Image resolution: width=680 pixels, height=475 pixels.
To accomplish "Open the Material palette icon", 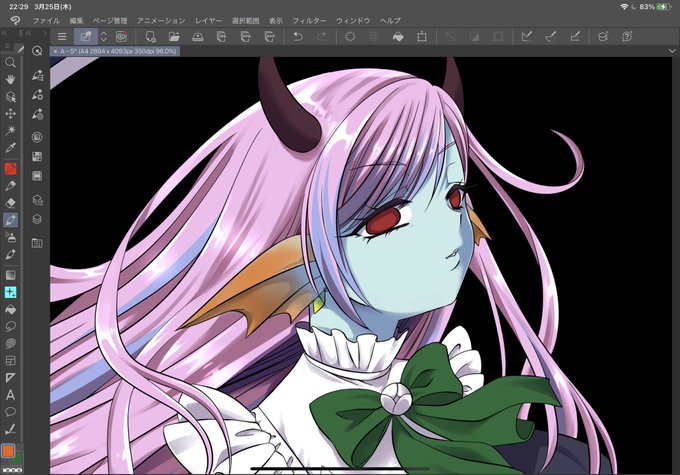I will pyautogui.click(x=37, y=243).
